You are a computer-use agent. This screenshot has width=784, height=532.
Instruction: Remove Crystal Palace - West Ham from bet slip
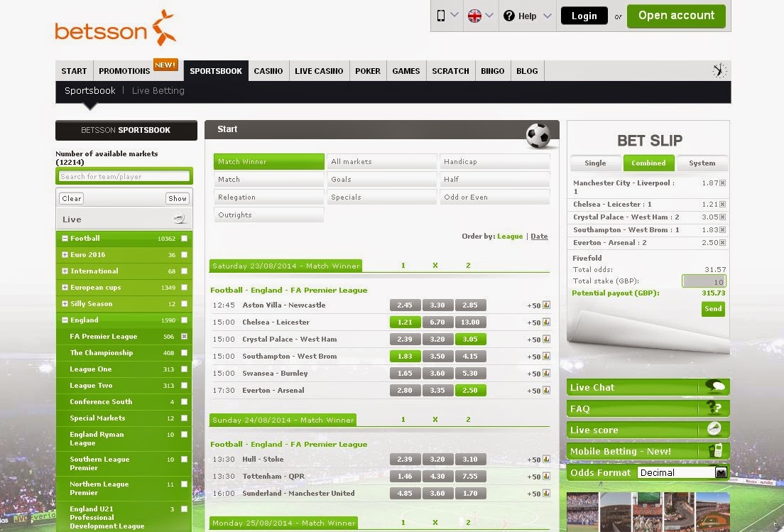pos(722,217)
